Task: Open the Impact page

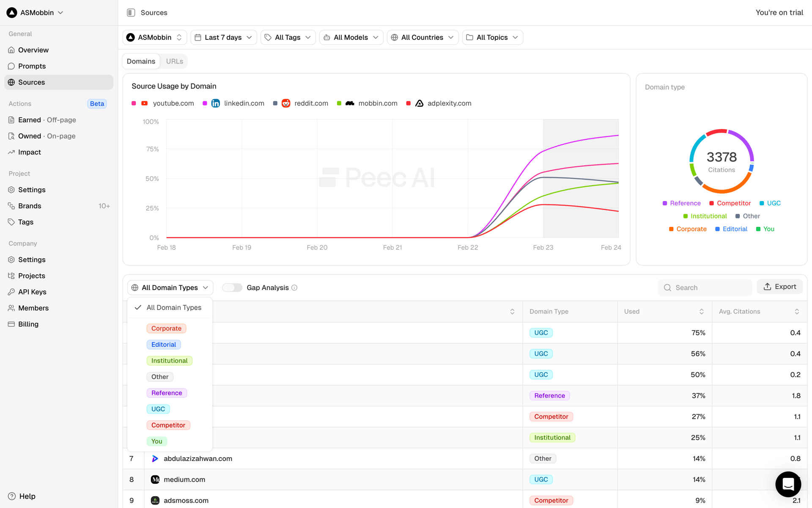Action: (x=59, y=152)
